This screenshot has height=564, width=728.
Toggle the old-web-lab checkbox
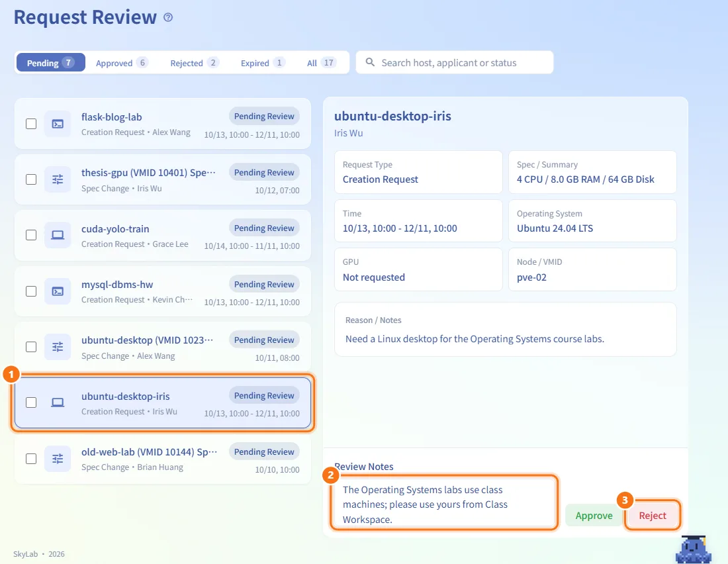tap(31, 459)
